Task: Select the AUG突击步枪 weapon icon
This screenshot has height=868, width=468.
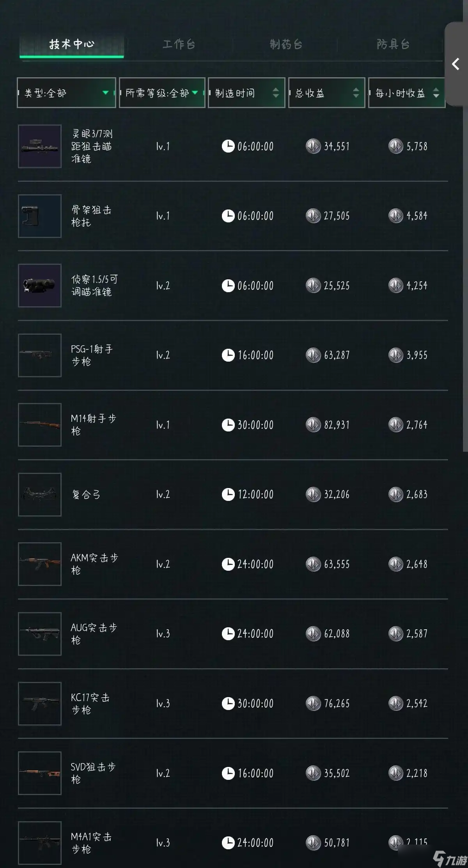Action: tap(40, 633)
